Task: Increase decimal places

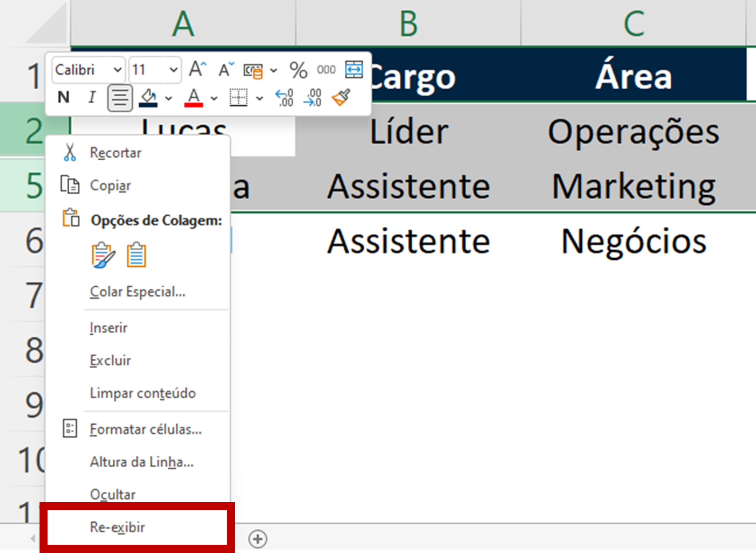Action: (x=285, y=98)
